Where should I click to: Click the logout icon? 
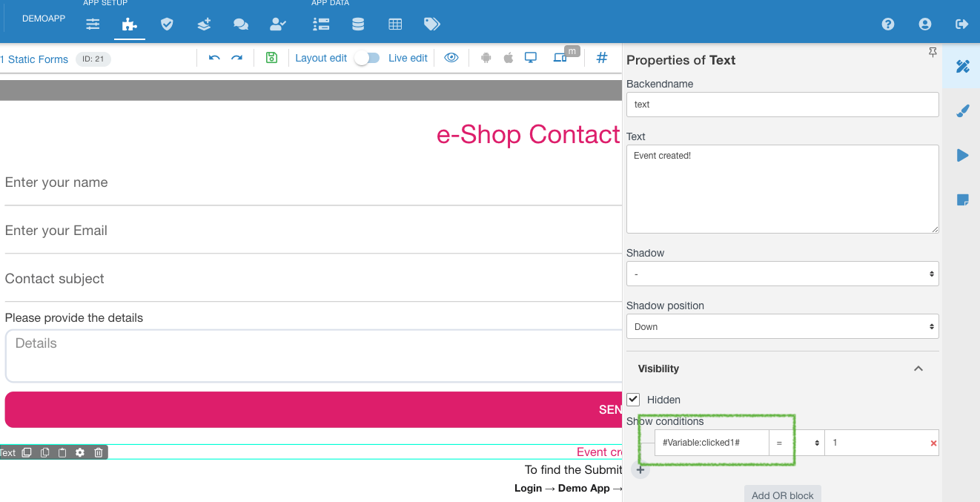[x=962, y=24]
